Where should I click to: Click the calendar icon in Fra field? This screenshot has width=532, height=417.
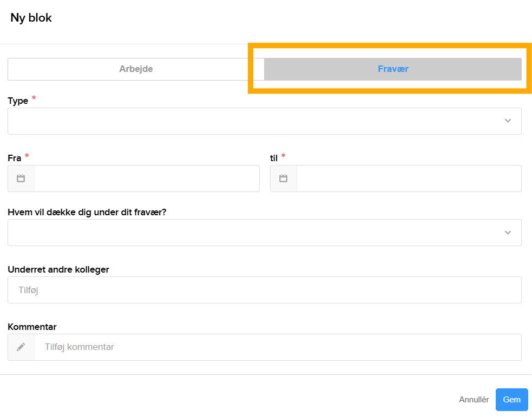point(21,178)
